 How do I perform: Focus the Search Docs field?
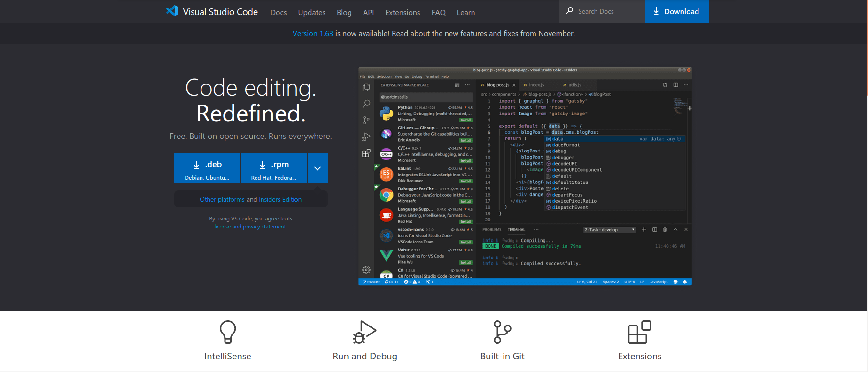602,11
